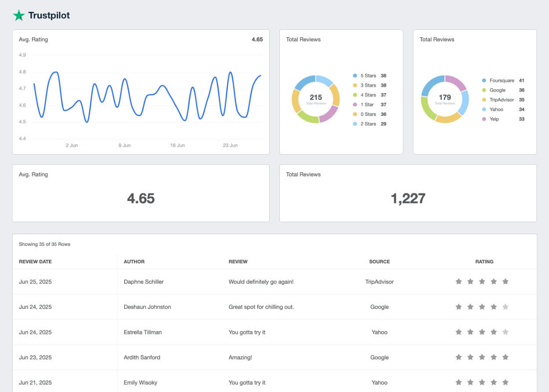Viewport: 549px width, 392px height.
Task: Click the greyed last star in Deshaun Johnston's row
Action: click(x=505, y=307)
